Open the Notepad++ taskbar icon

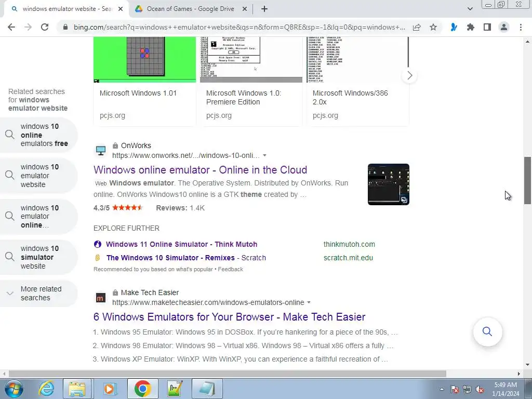point(175,389)
